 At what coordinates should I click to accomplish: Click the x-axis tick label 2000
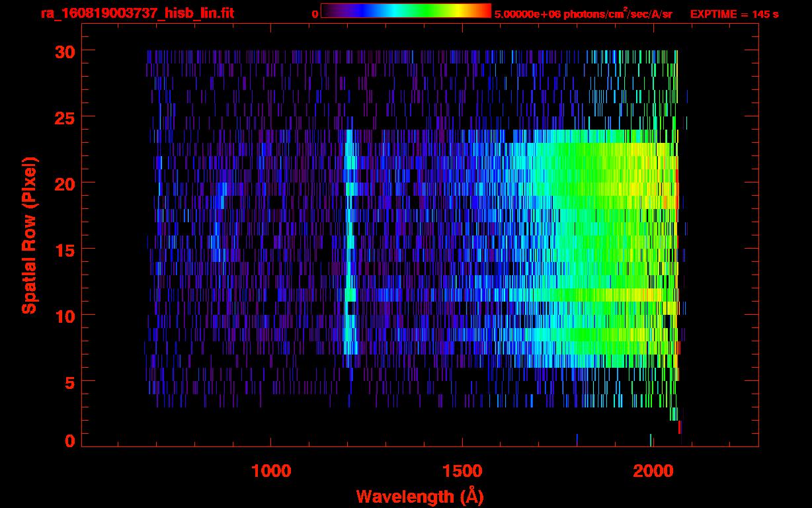(652, 471)
